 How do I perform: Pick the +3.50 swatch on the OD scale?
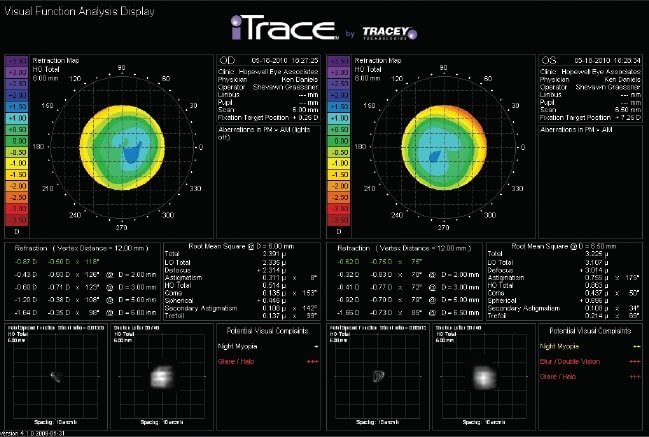point(16,61)
